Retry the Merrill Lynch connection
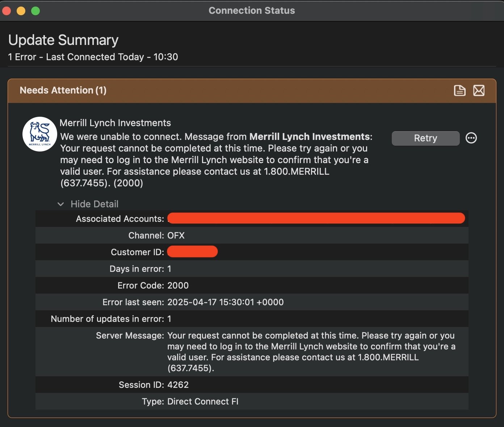This screenshot has height=427, width=504. pos(425,138)
